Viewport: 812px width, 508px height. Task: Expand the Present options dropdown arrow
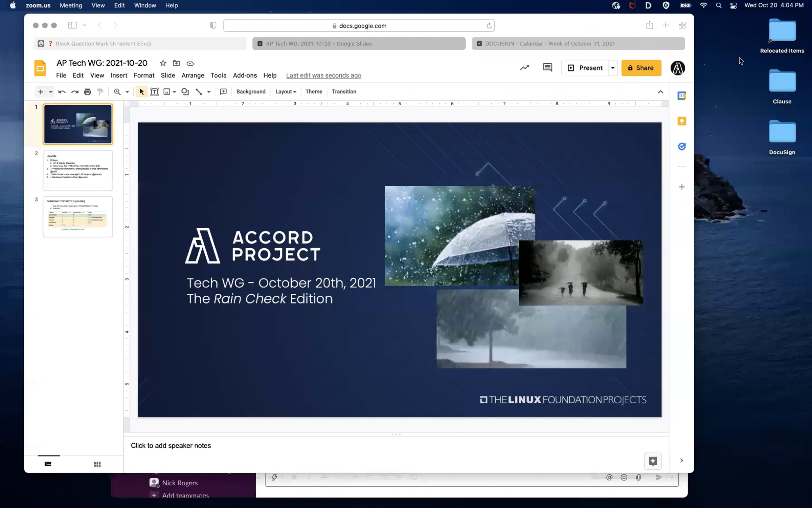[x=613, y=68]
